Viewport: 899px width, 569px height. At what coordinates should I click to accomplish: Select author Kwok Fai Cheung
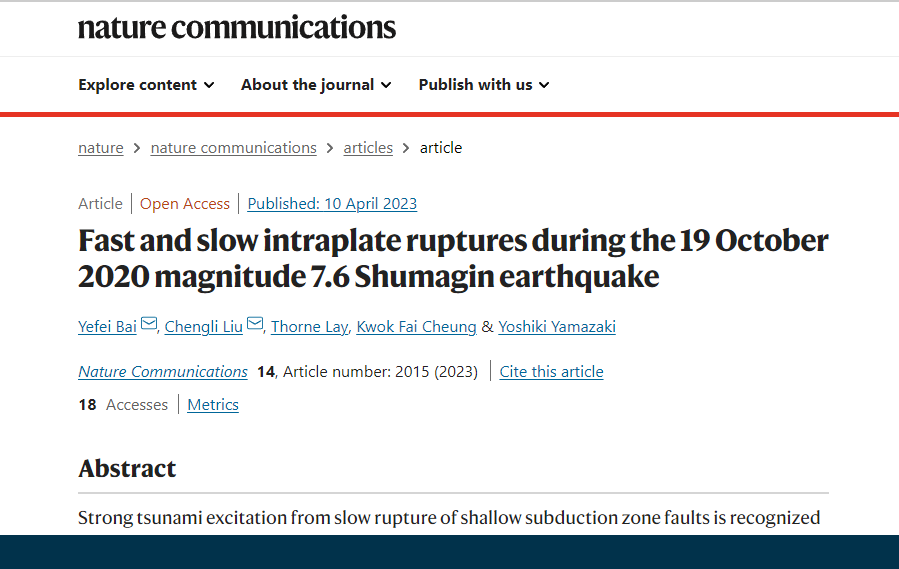[x=416, y=326]
